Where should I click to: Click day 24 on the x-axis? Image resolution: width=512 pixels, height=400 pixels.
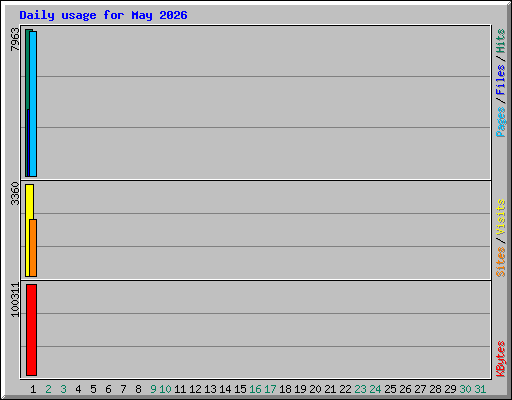click(x=375, y=389)
